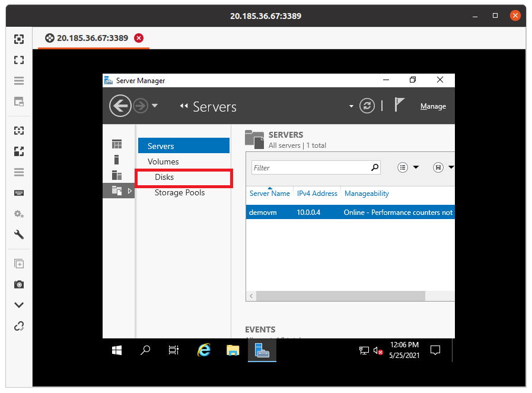The image size is (532, 393).
Task: Take a screenshot with the camera sidebar icon
Action: point(18,284)
